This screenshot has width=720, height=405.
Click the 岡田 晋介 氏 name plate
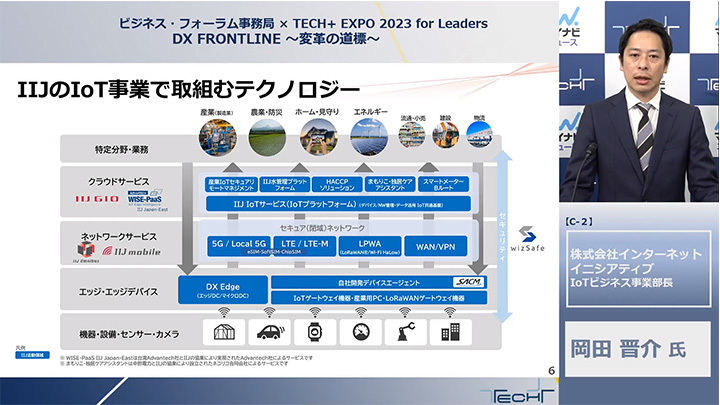pos(638,349)
